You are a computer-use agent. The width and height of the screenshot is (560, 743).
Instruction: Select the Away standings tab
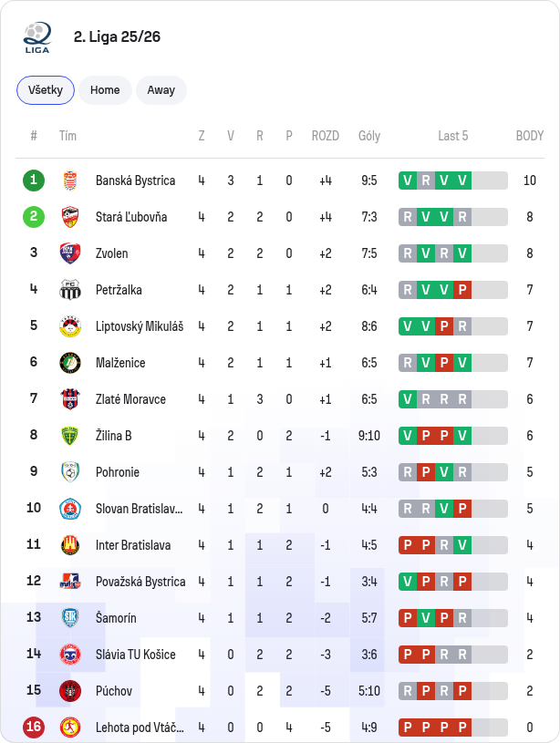[161, 90]
